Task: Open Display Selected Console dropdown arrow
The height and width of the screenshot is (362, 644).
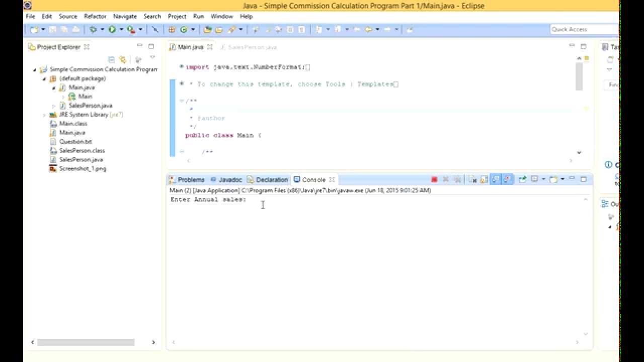Action: 543,179
